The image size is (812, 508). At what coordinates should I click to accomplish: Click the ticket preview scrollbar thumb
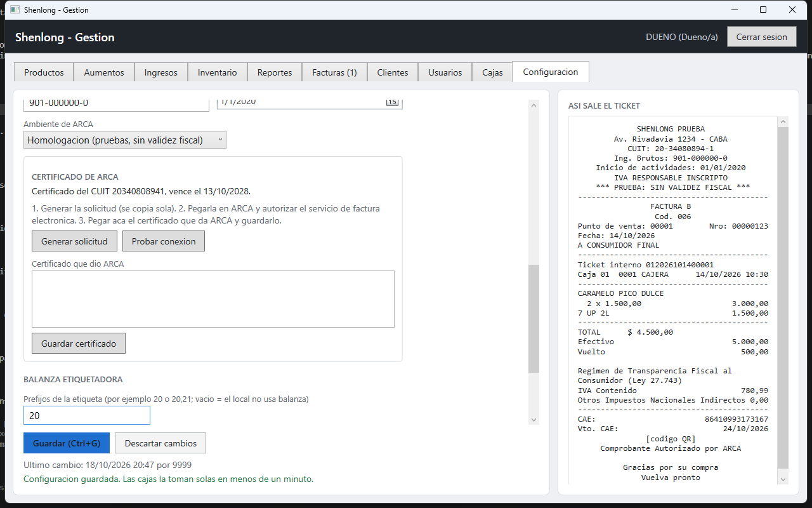(783, 298)
